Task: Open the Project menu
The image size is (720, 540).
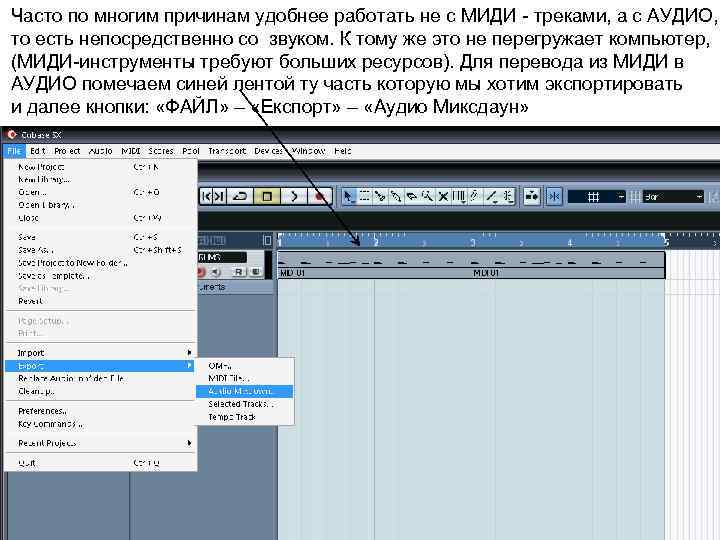Action: coord(67,151)
